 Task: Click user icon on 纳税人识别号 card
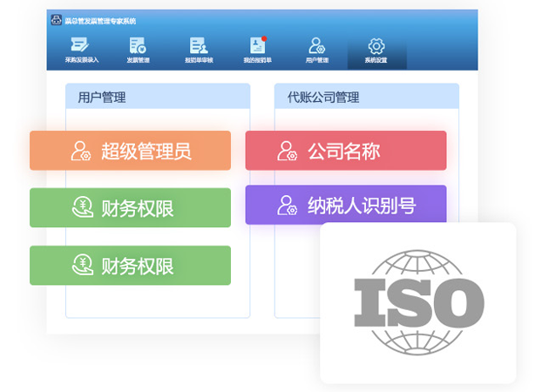click(287, 206)
